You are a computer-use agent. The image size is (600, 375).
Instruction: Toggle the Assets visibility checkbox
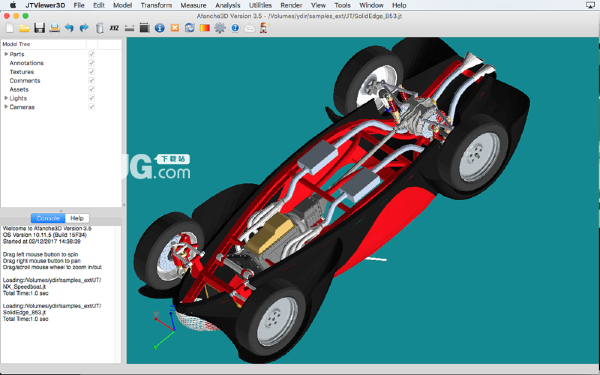[x=91, y=89]
